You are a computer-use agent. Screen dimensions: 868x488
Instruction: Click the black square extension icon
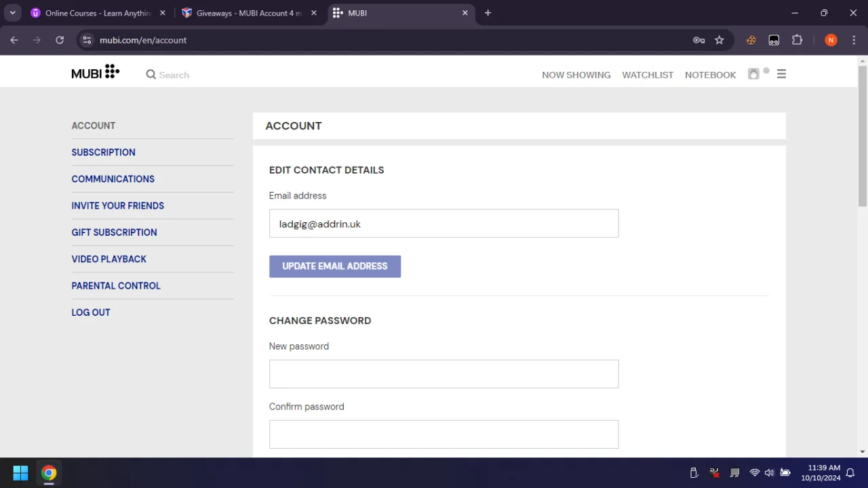(774, 40)
